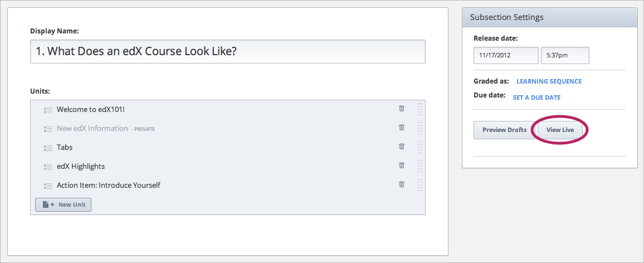This screenshot has height=263, width=644.
Task: Click the Display Name text field
Action: [227, 51]
